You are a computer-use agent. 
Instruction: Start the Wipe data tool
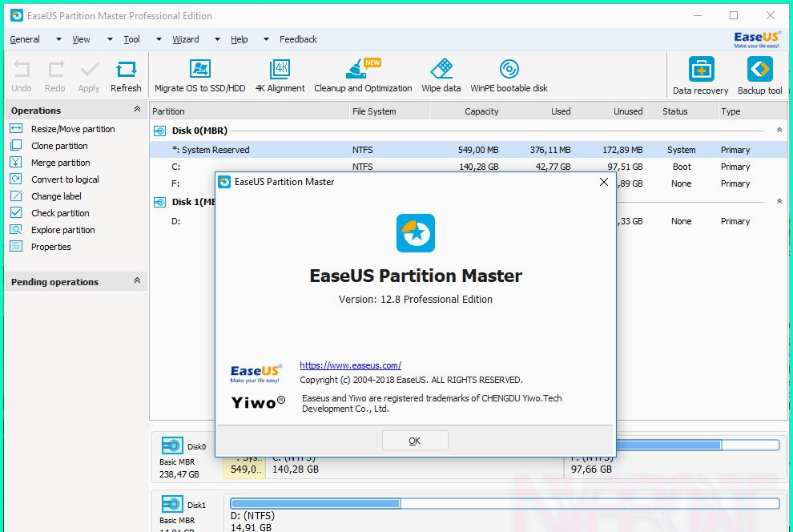tap(441, 76)
